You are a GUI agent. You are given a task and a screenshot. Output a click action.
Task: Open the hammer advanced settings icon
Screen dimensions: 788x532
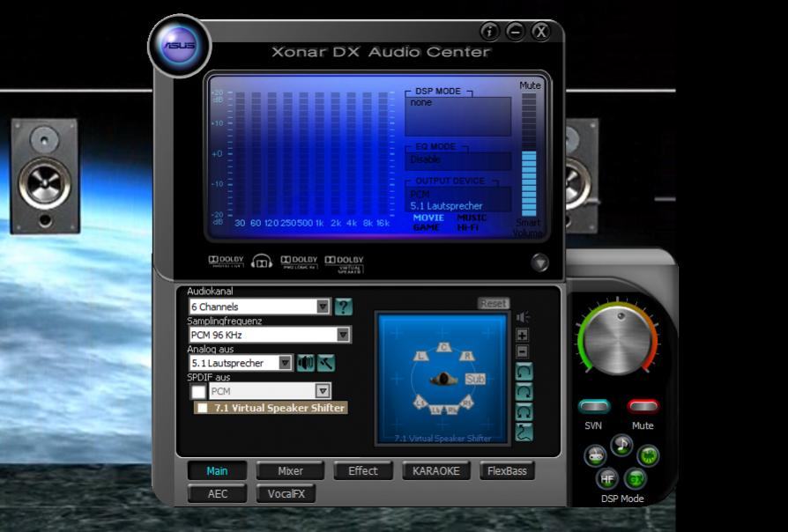[x=325, y=363]
